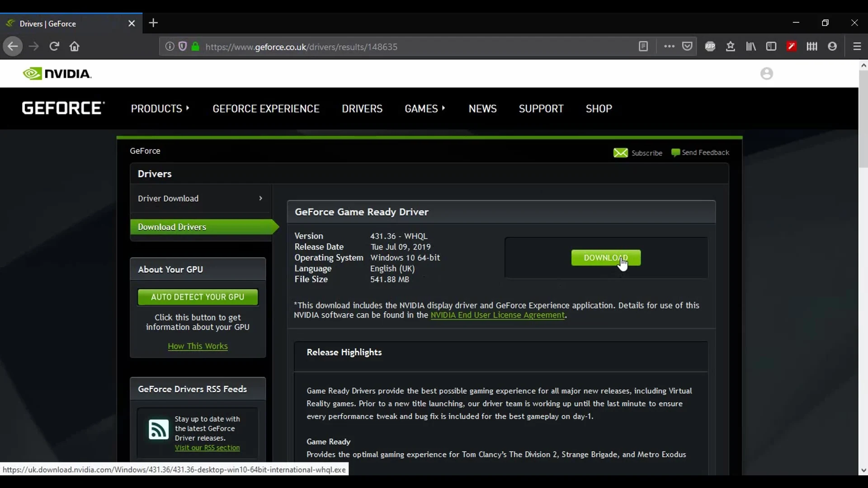
Task: Go back using the browser back arrow
Action: tap(13, 47)
